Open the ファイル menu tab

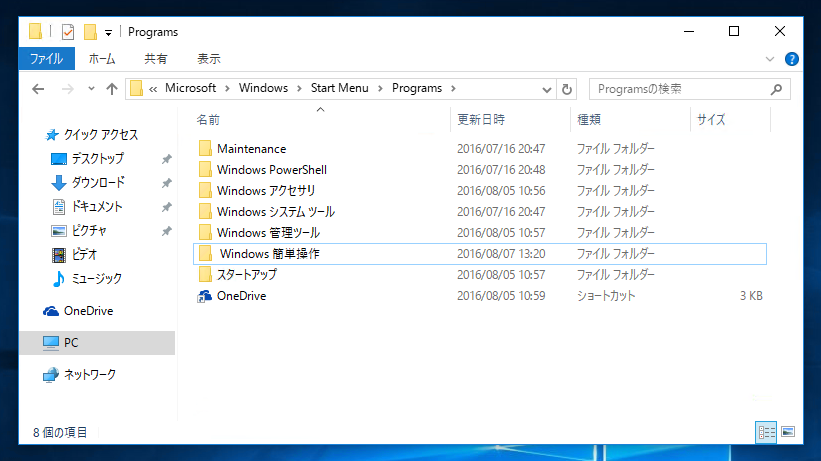(x=47, y=59)
